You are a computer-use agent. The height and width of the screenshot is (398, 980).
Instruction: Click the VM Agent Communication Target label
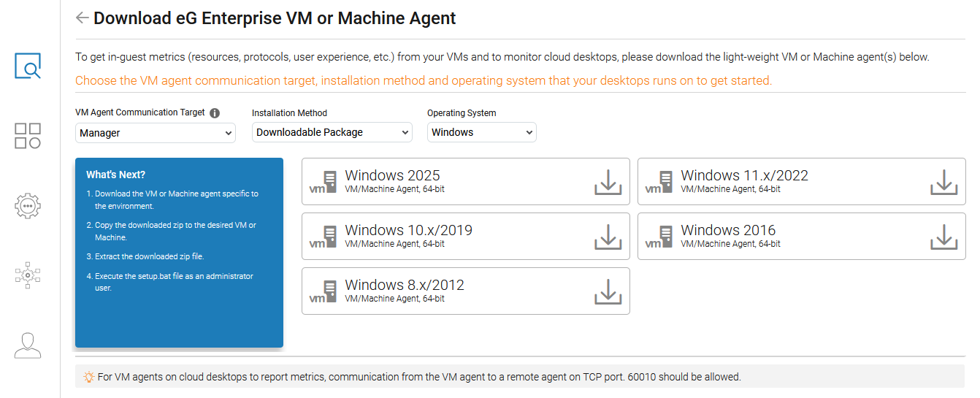(x=140, y=113)
